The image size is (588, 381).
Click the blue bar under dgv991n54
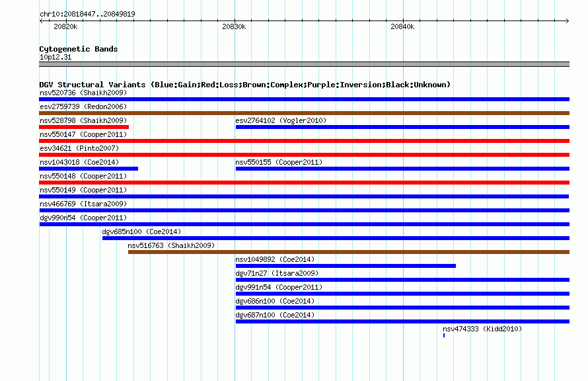(x=402, y=294)
